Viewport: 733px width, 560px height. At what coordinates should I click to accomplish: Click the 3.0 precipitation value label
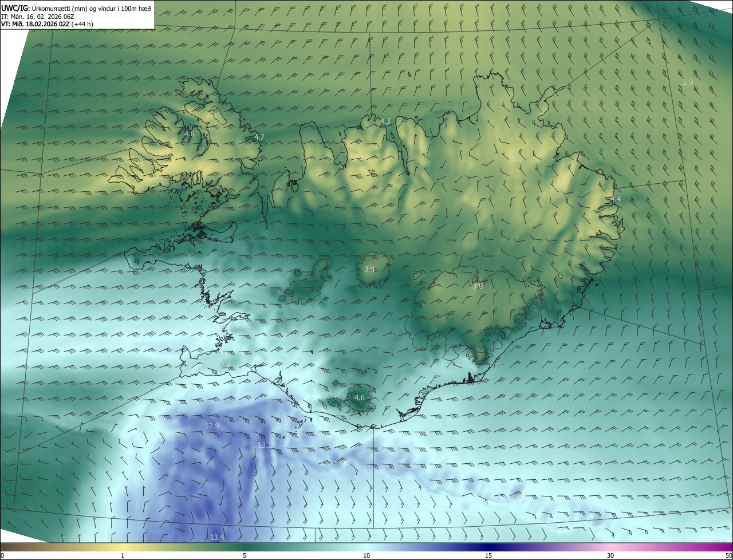pyautogui.click(x=478, y=286)
